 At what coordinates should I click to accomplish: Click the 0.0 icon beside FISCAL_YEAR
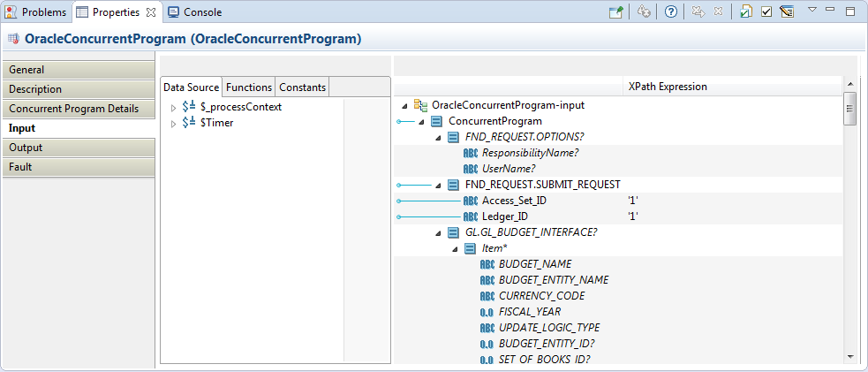point(487,312)
